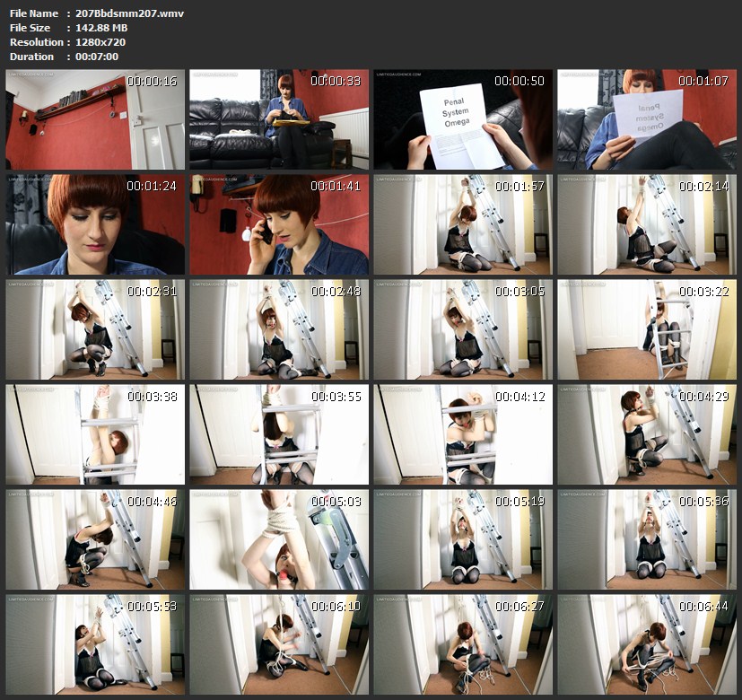Image resolution: width=742 pixels, height=700 pixels.
Task: Select the 00:04:46 frame
Action: (95, 539)
